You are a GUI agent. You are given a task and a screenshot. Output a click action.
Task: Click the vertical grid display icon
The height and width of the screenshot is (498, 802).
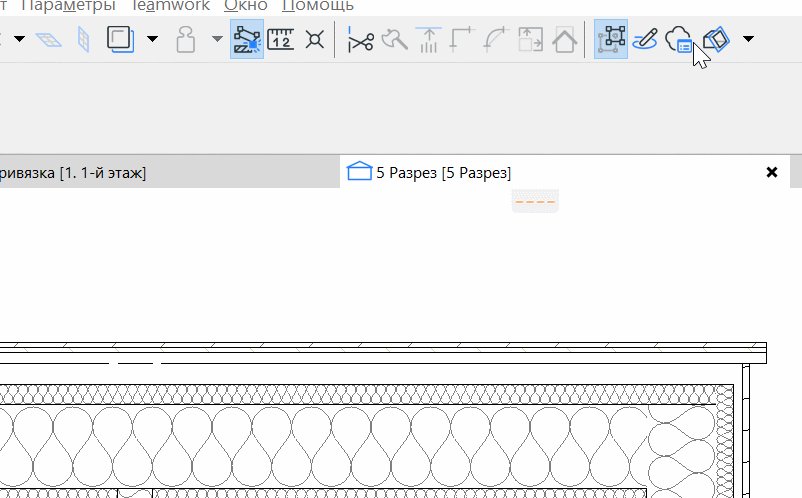tap(83, 39)
